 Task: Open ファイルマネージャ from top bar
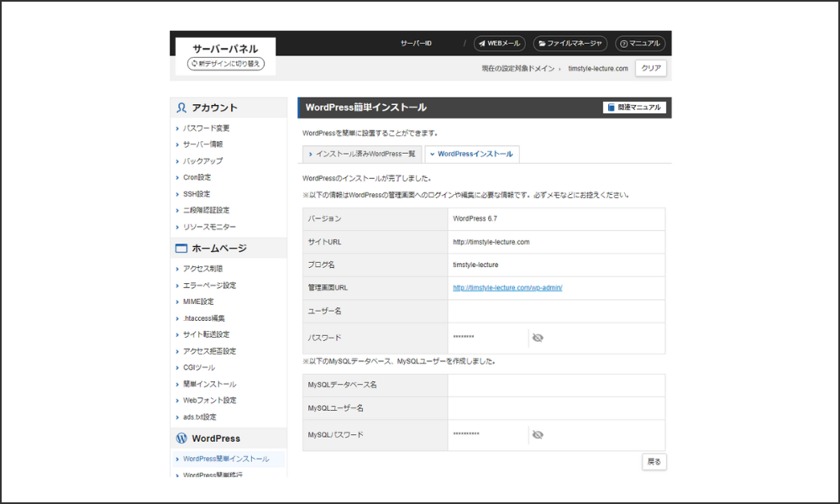[x=570, y=44]
